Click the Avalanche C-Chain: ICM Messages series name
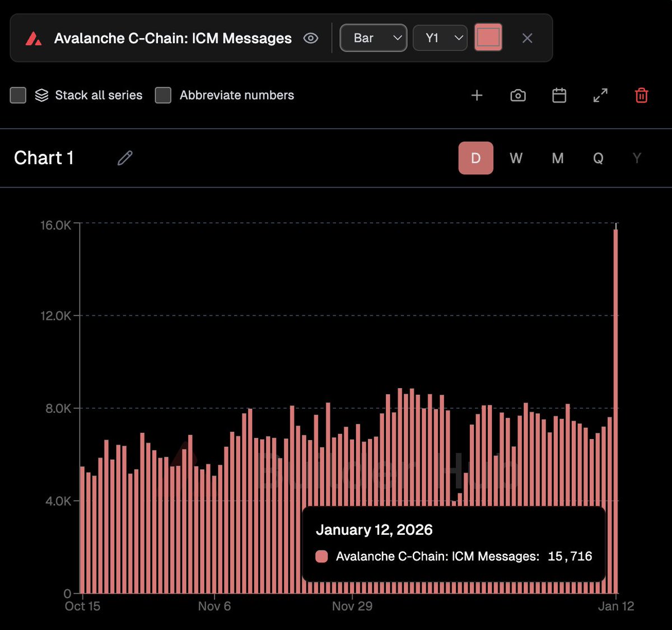Screen dimensions: 672x630 [x=173, y=38]
